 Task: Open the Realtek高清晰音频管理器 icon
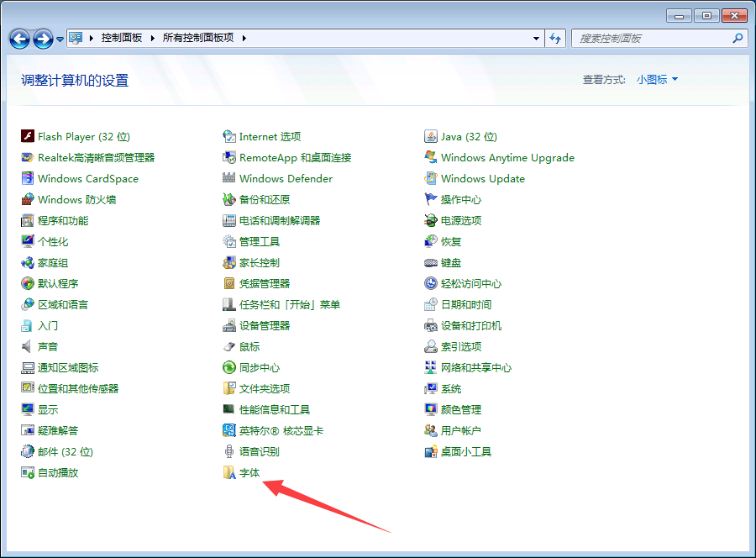coord(28,158)
